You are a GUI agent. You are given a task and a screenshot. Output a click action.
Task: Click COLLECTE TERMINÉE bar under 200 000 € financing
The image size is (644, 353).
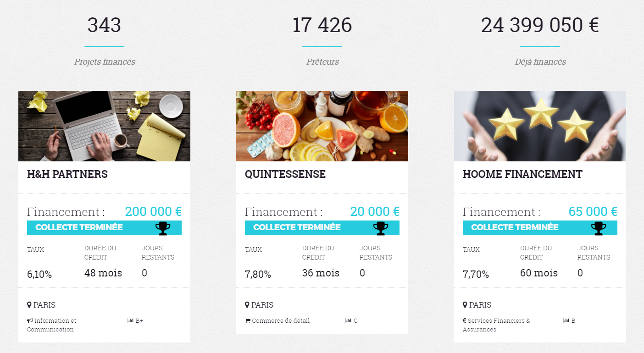(104, 227)
